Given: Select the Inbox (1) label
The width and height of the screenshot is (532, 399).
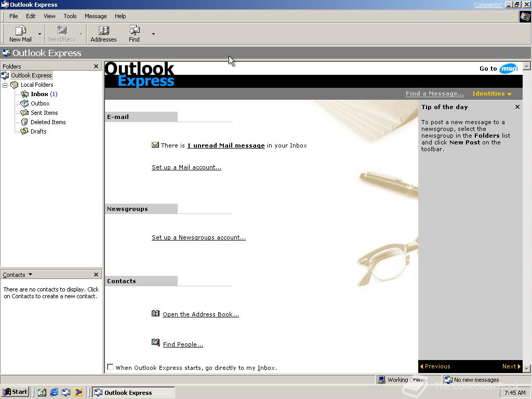Looking at the screenshot, I should (44, 94).
